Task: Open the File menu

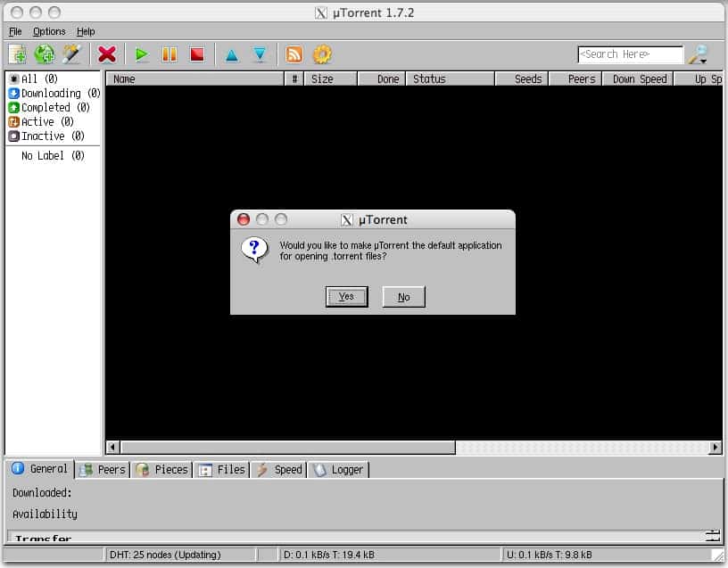Action: [x=15, y=31]
